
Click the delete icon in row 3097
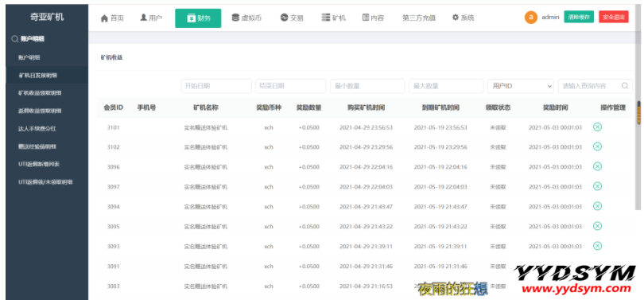[x=597, y=186]
